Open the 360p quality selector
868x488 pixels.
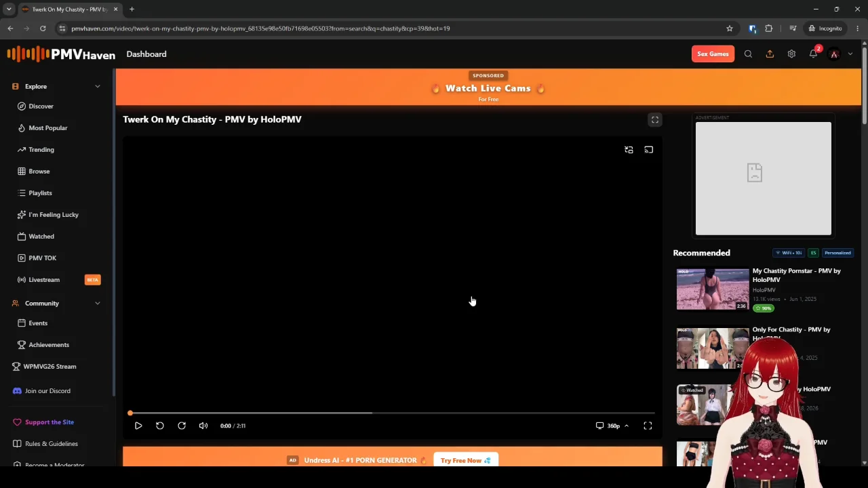(612, 426)
